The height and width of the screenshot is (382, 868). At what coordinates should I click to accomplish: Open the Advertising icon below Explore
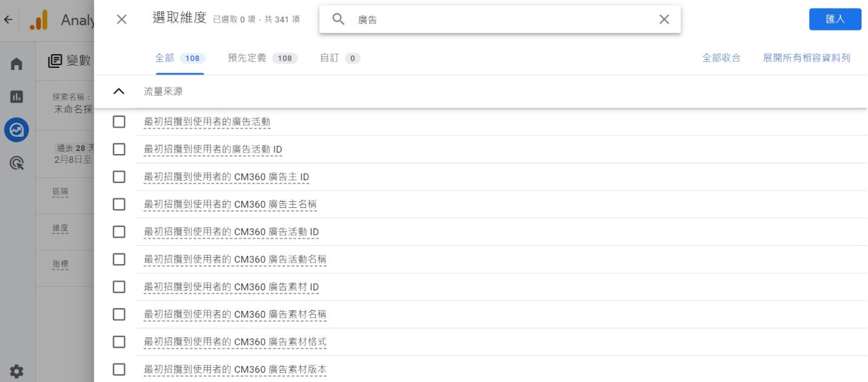[x=16, y=163]
